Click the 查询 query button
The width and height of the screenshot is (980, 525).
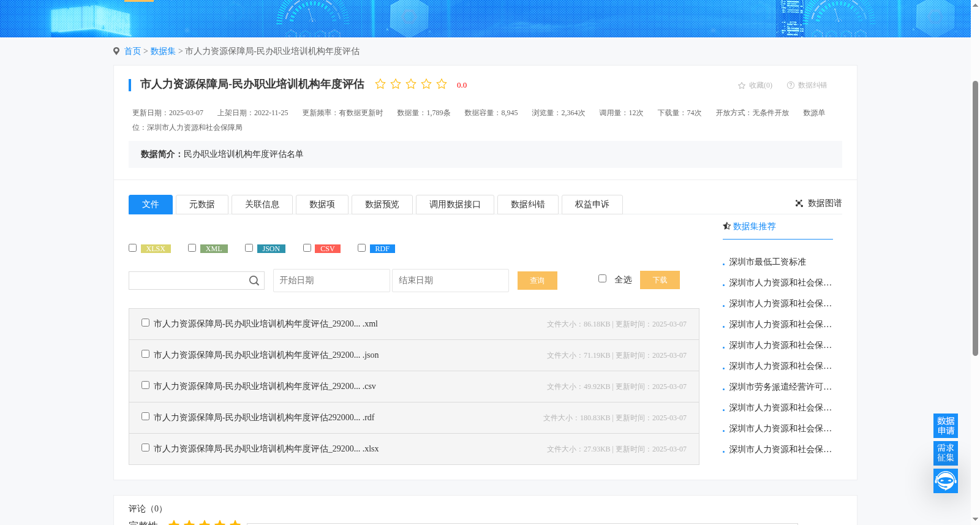[x=537, y=281]
